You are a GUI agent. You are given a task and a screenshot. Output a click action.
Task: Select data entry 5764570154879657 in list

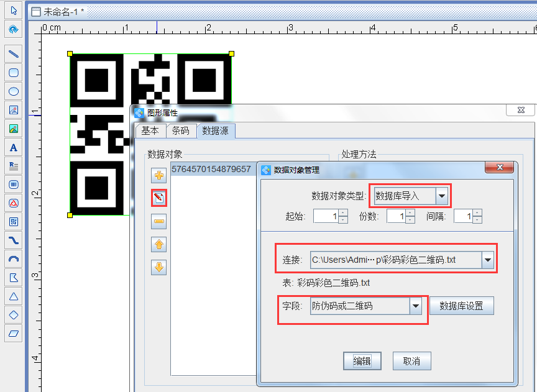(211, 169)
